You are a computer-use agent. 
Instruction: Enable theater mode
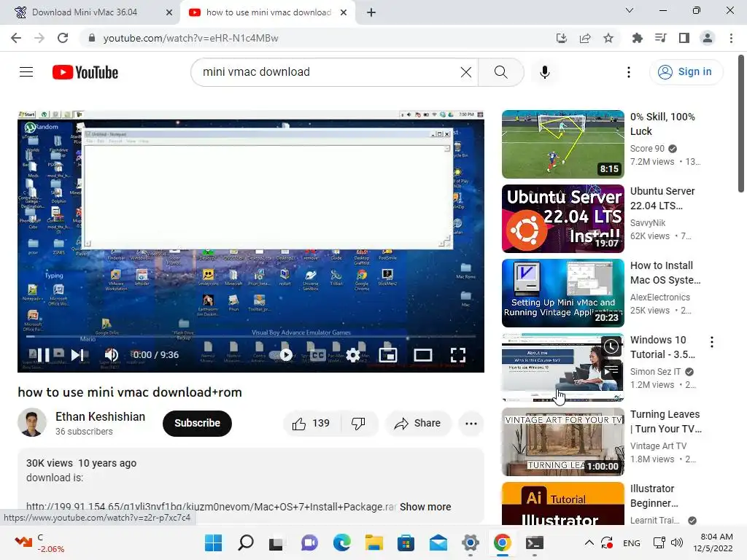tap(422, 355)
